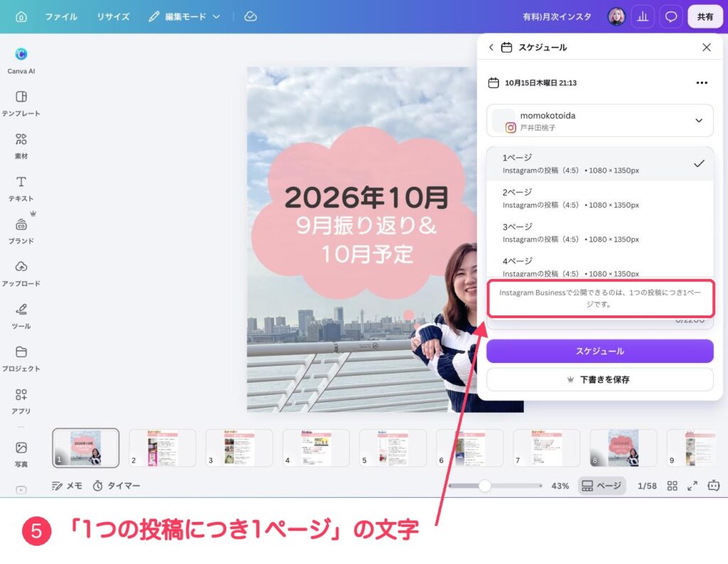Enter fullscreen with the expand arrows icon
The width and height of the screenshot is (728, 564).
(x=692, y=486)
